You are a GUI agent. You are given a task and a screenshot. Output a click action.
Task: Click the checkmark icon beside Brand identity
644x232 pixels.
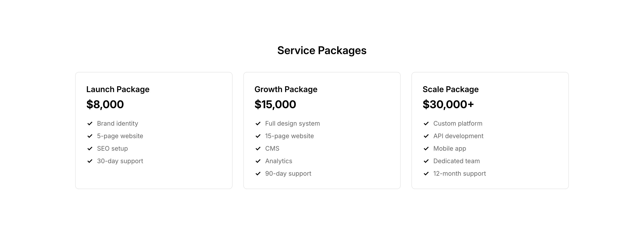click(x=90, y=124)
